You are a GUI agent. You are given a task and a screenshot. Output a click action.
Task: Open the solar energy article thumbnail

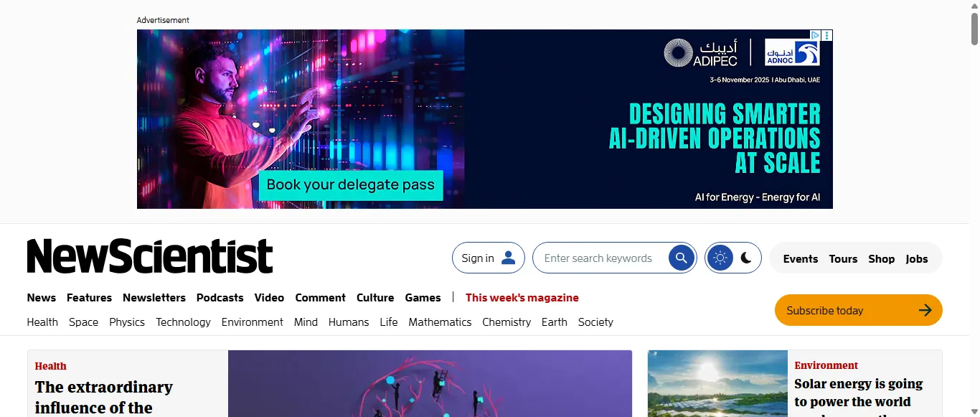[x=717, y=383]
